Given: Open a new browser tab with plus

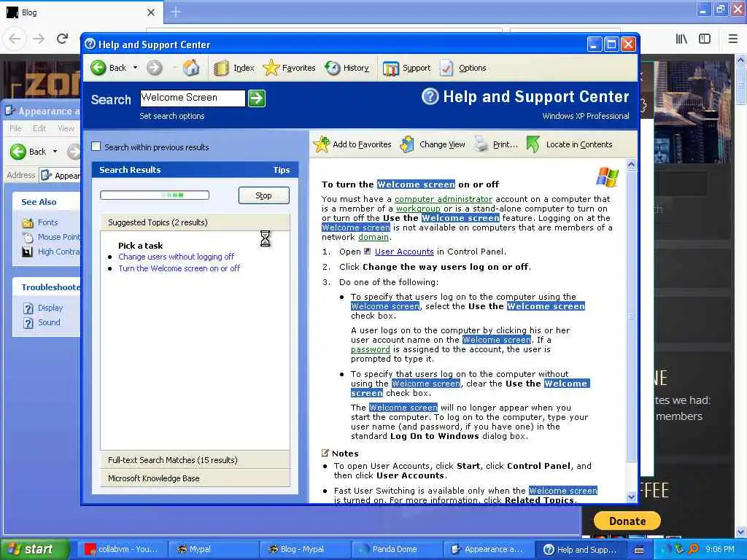Looking at the screenshot, I should click(176, 12).
